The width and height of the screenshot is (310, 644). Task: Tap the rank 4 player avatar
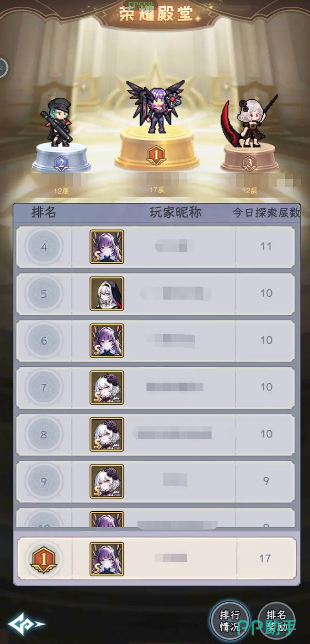coord(107,247)
